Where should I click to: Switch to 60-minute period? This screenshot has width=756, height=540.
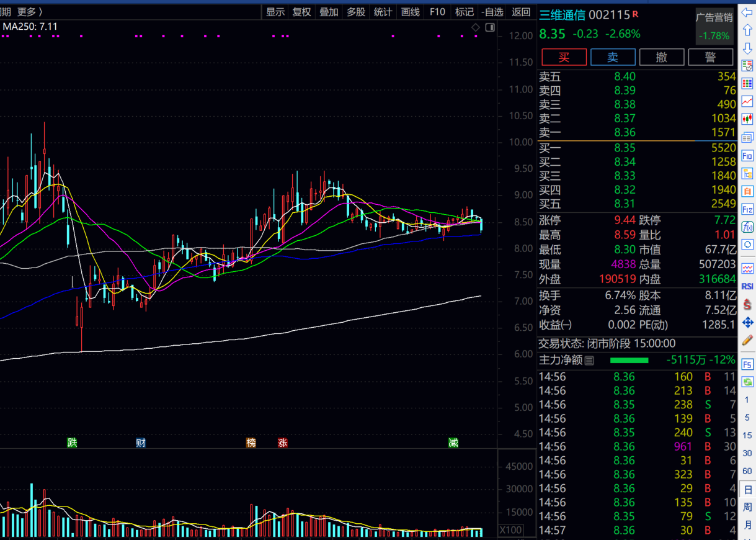747,472
